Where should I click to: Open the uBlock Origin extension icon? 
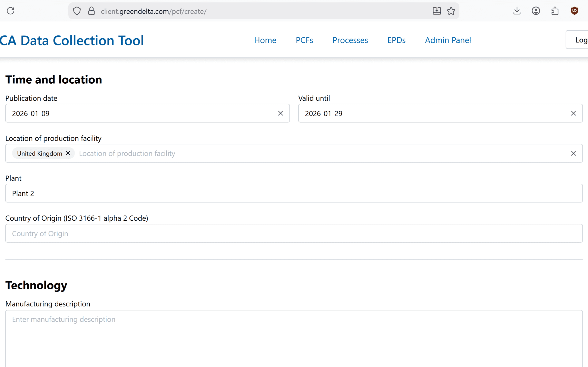[x=574, y=11]
